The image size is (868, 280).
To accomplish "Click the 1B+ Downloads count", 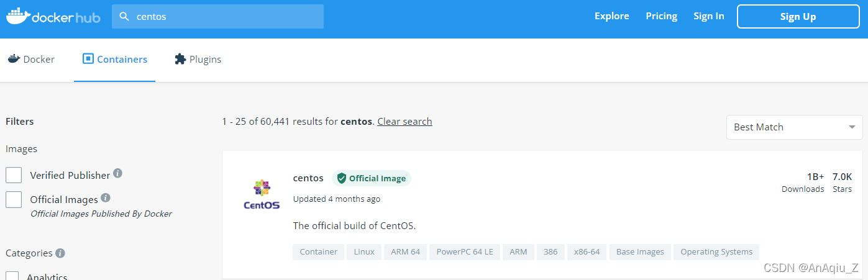I will 803,182.
